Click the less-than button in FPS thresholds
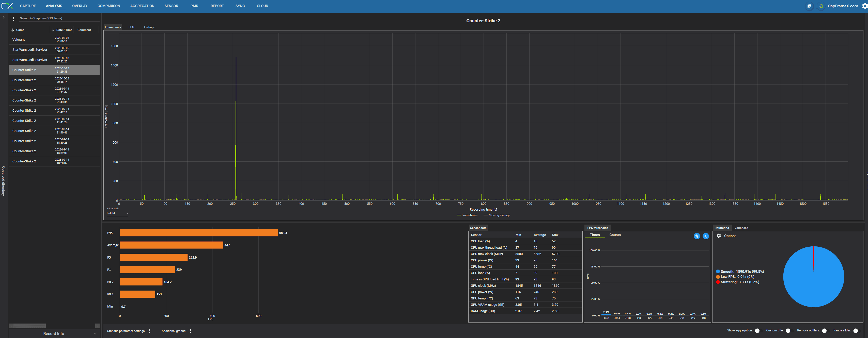 click(705, 236)
